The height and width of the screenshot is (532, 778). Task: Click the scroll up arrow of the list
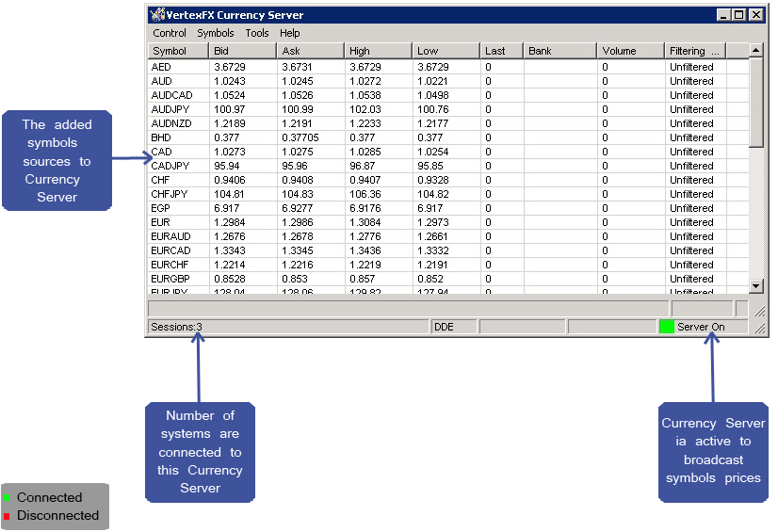coord(755,50)
